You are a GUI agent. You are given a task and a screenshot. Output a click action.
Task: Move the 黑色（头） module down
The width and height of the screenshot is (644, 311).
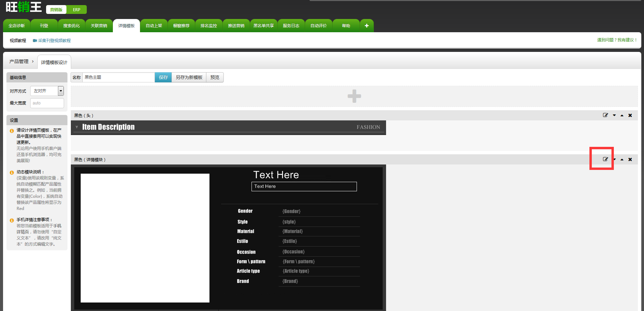(x=614, y=115)
